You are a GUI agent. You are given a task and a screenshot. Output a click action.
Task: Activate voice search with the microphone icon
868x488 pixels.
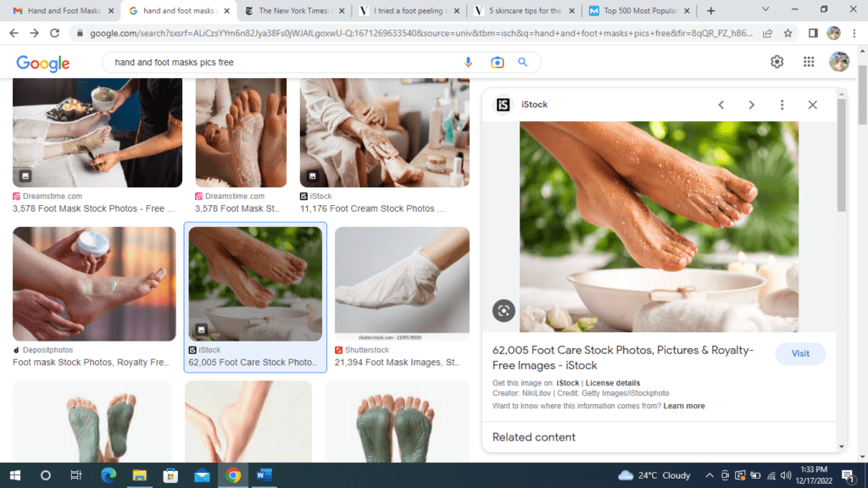469,62
